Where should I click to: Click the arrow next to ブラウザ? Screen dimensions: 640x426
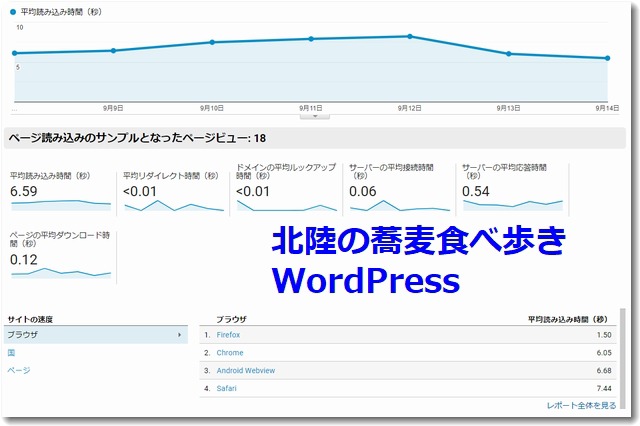point(179,335)
